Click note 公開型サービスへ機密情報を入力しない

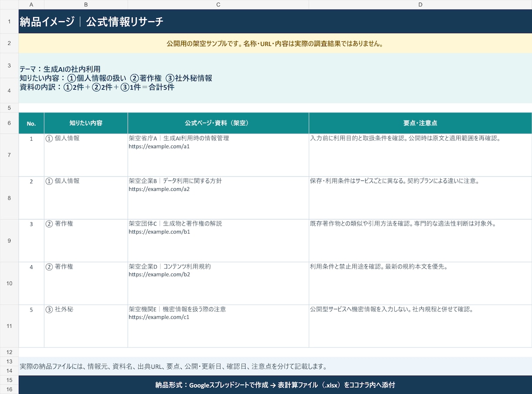pos(392,309)
